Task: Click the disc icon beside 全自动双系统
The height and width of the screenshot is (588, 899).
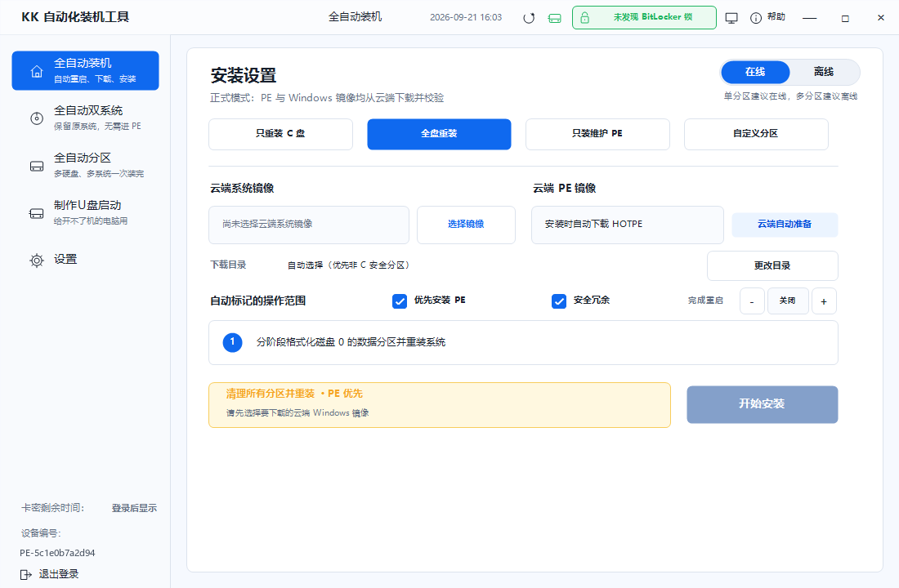Action: click(37, 118)
